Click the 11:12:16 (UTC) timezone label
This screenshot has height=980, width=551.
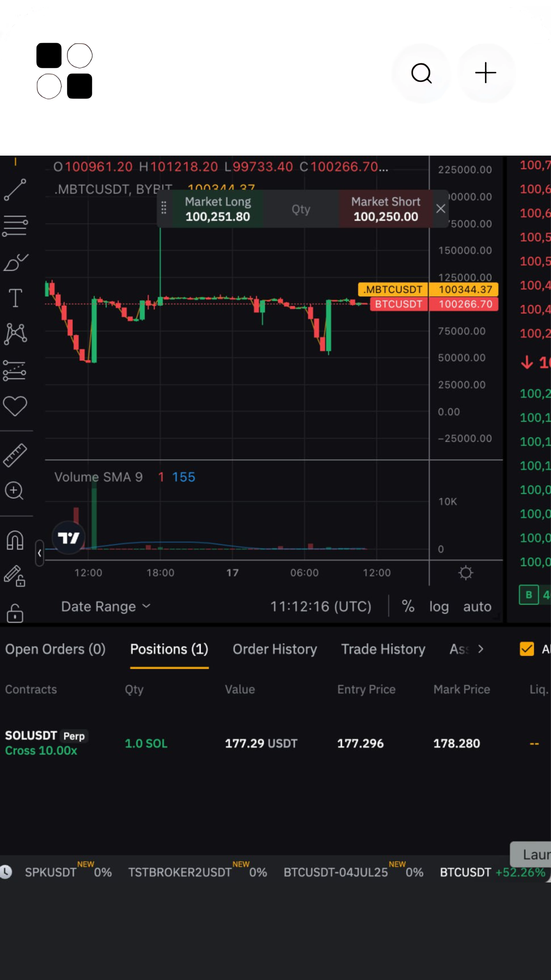point(321,606)
